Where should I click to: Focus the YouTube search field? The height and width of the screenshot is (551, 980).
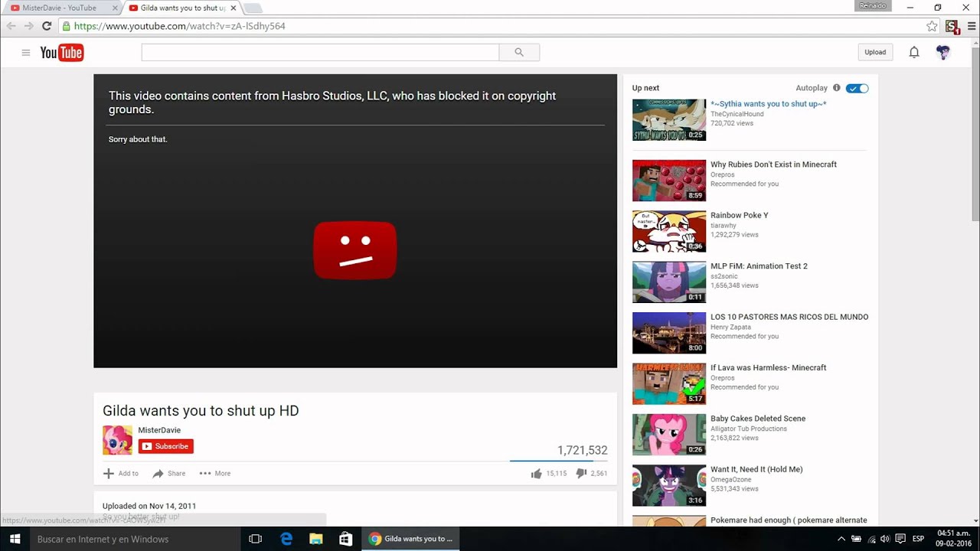pos(320,52)
